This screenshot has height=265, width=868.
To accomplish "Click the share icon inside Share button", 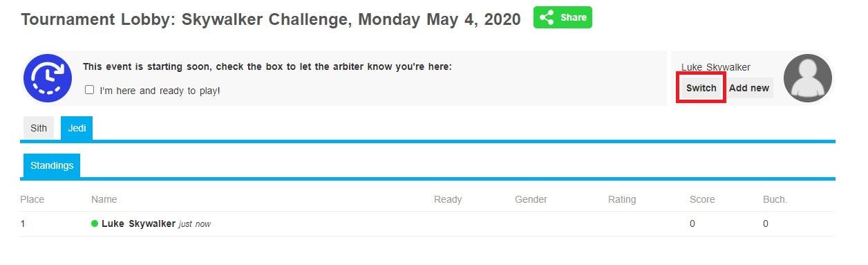I will 547,17.
